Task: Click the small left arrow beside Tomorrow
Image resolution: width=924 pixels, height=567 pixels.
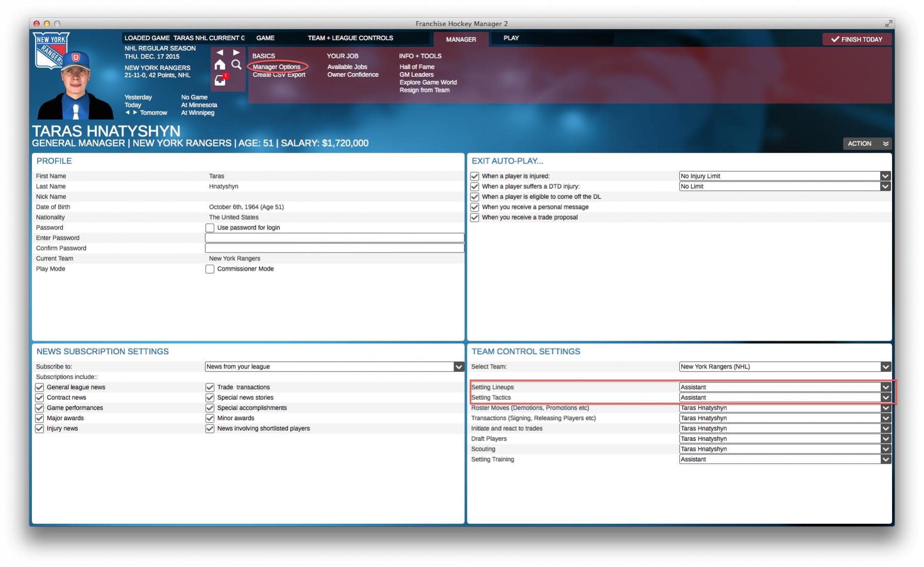Action: pyautogui.click(x=127, y=112)
